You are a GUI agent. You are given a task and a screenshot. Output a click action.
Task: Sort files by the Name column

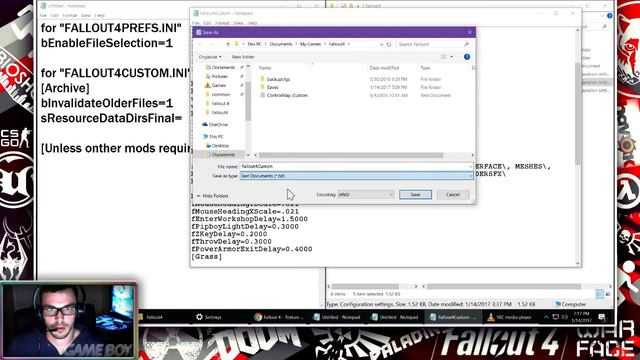coord(265,68)
